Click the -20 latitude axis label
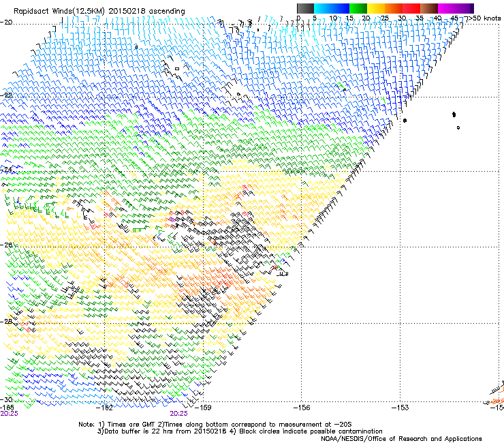Viewport: 504px width, 443px height. (6, 22)
